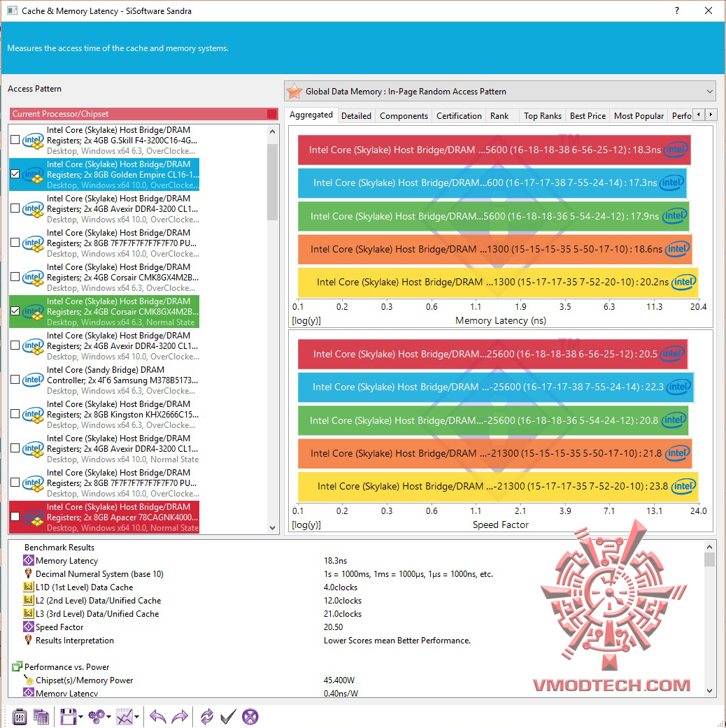Click the forward arrow toolbar icon

(x=180, y=717)
